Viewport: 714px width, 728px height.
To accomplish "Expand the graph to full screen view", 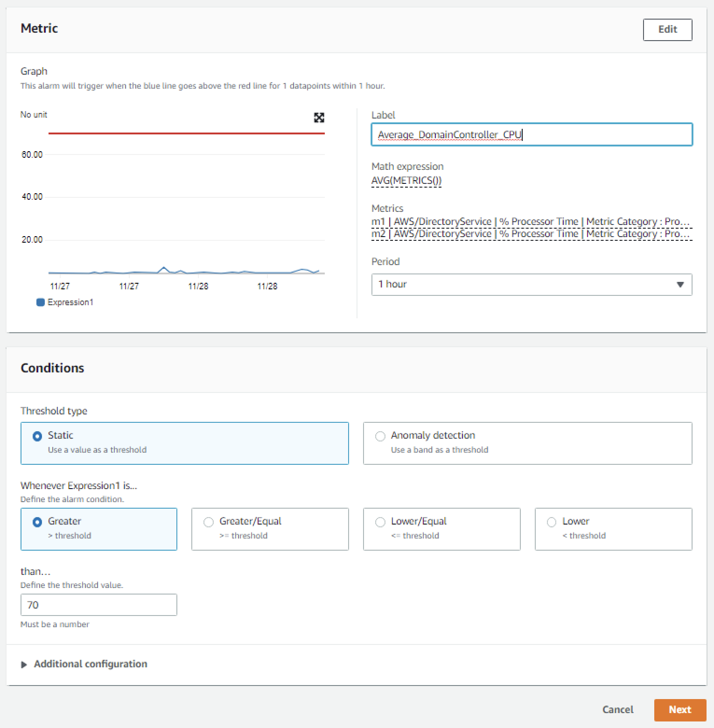I will tap(319, 118).
